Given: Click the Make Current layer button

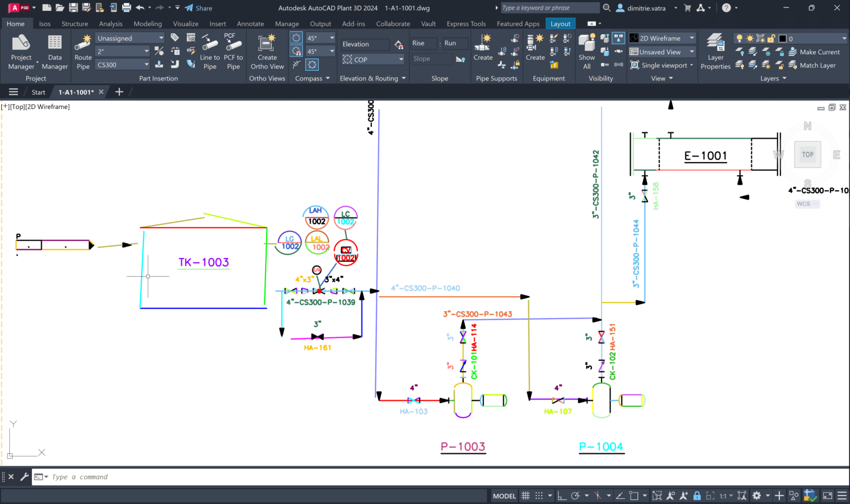Looking at the screenshot, I should (x=814, y=52).
